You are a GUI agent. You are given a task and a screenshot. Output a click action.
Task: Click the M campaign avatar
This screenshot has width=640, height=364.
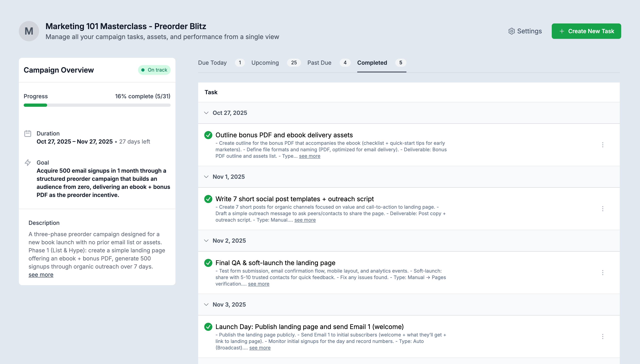tap(29, 31)
